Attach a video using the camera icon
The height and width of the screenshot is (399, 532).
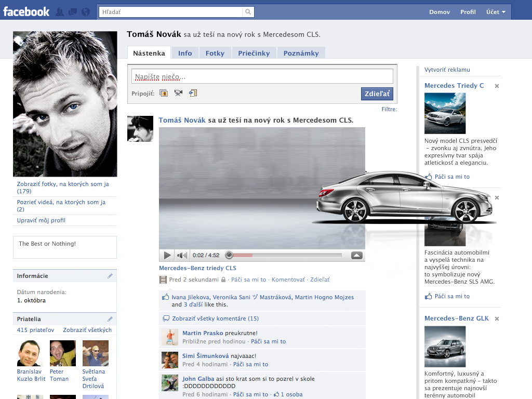click(179, 92)
